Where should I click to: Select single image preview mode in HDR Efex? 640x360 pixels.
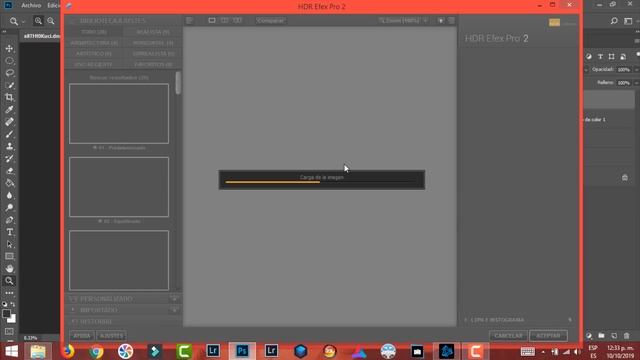212,20
